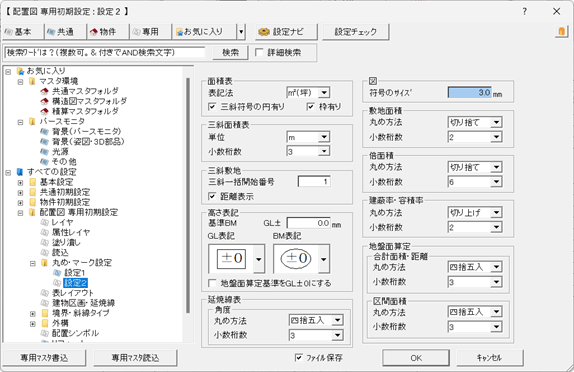Collapse the すべての設定 root node
This screenshot has width=574, height=372.
[8, 172]
